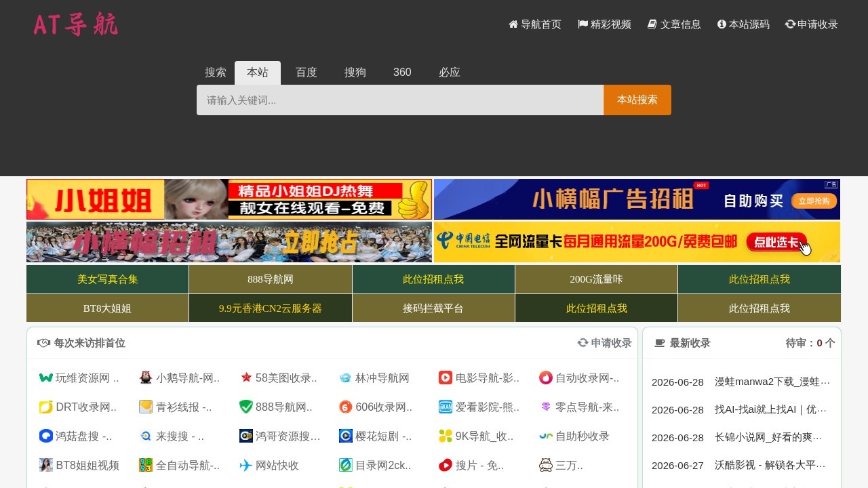Open the 小横幅招租 立即抢占 banner

tap(229, 242)
